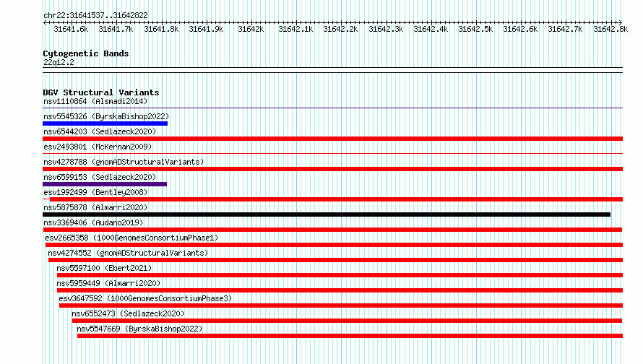Select the nsv6552473 (Sedlazeck2020) label
The width and height of the screenshot is (643, 364).
(x=128, y=313)
